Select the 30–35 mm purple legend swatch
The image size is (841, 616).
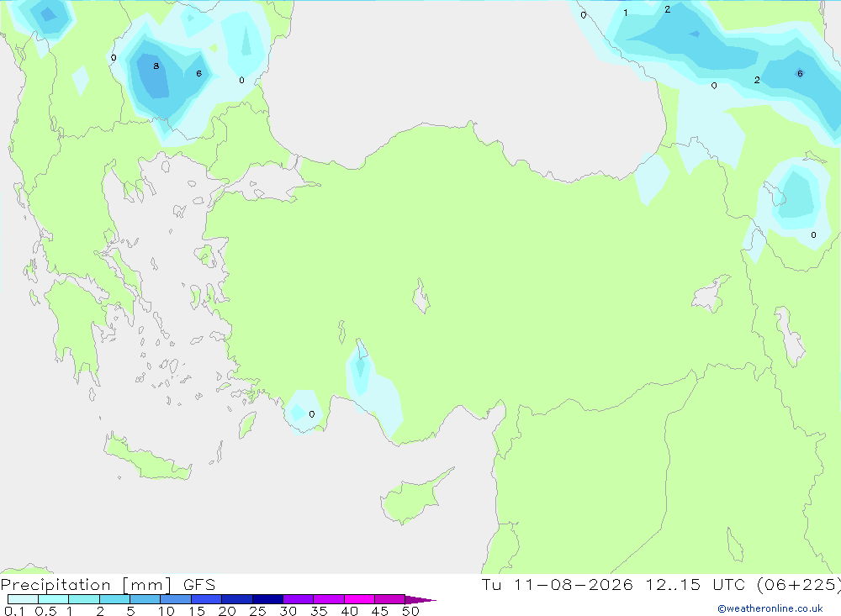pyautogui.click(x=299, y=599)
